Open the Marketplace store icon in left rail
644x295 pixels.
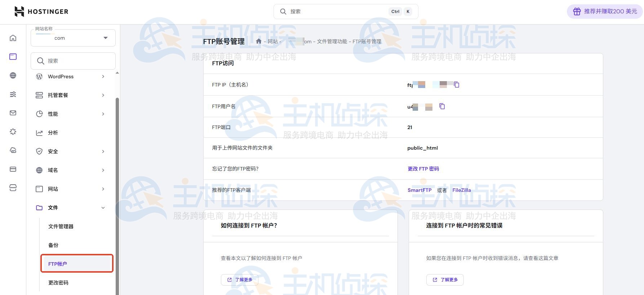pyautogui.click(x=13, y=188)
